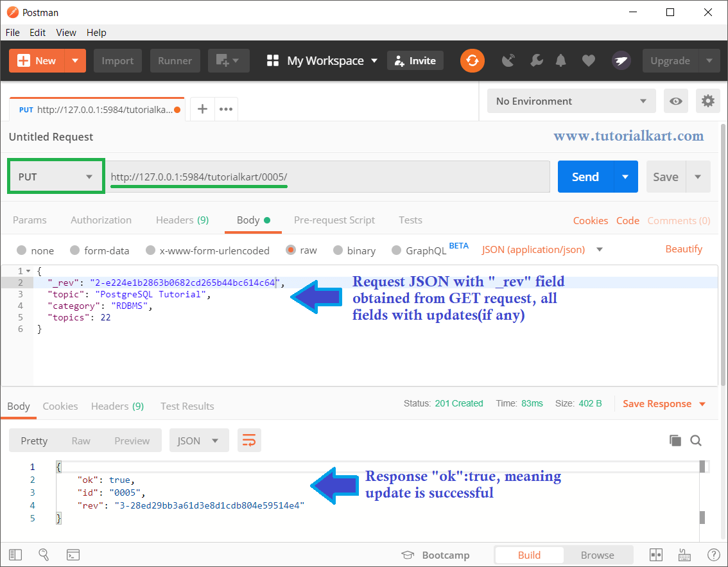Open the No Environment selector
Image resolution: width=728 pixels, height=567 pixels.
tap(570, 101)
